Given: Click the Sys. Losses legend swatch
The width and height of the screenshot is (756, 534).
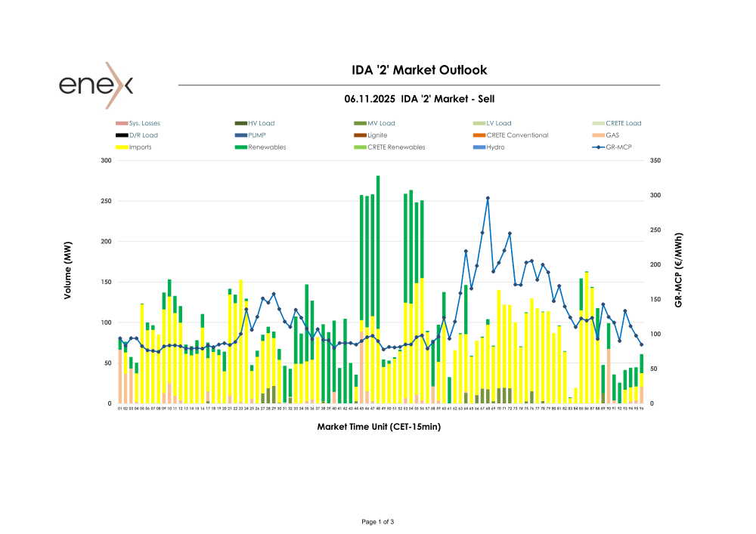Looking at the screenshot, I should [x=122, y=123].
